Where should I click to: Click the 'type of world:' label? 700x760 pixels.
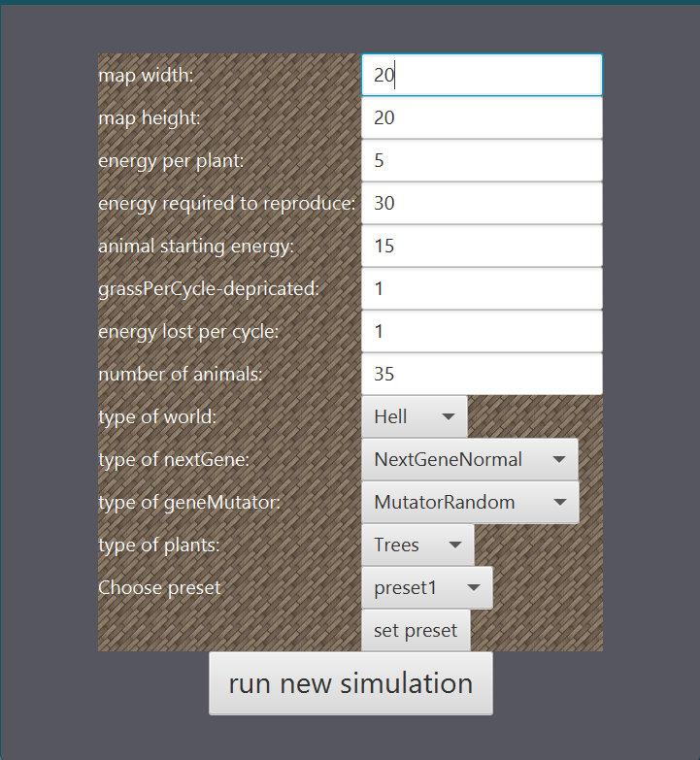157,416
